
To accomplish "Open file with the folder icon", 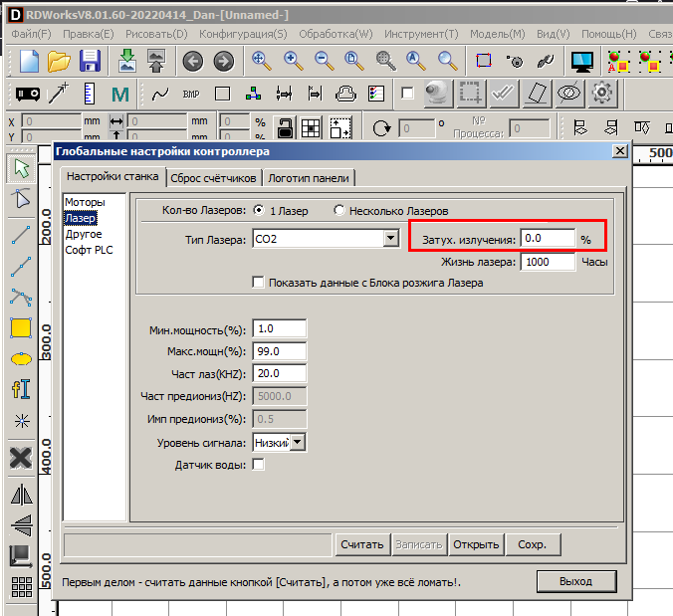I will (x=59, y=61).
